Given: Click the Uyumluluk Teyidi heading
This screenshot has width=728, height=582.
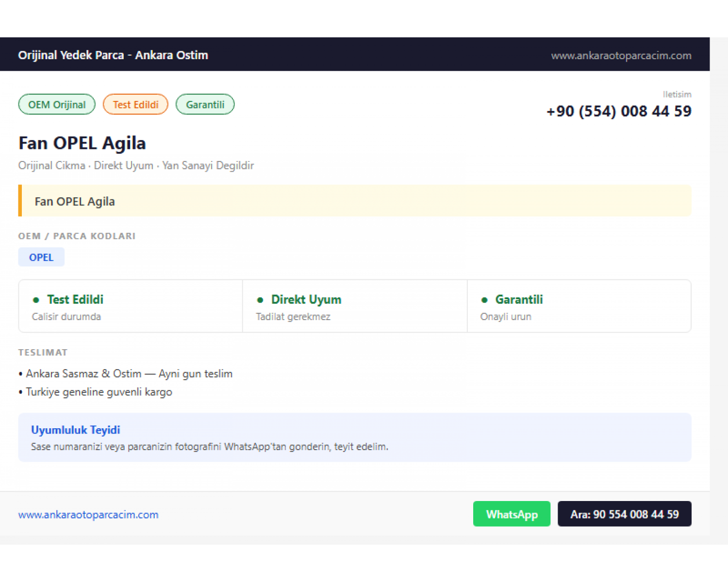Looking at the screenshot, I should pos(76,430).
